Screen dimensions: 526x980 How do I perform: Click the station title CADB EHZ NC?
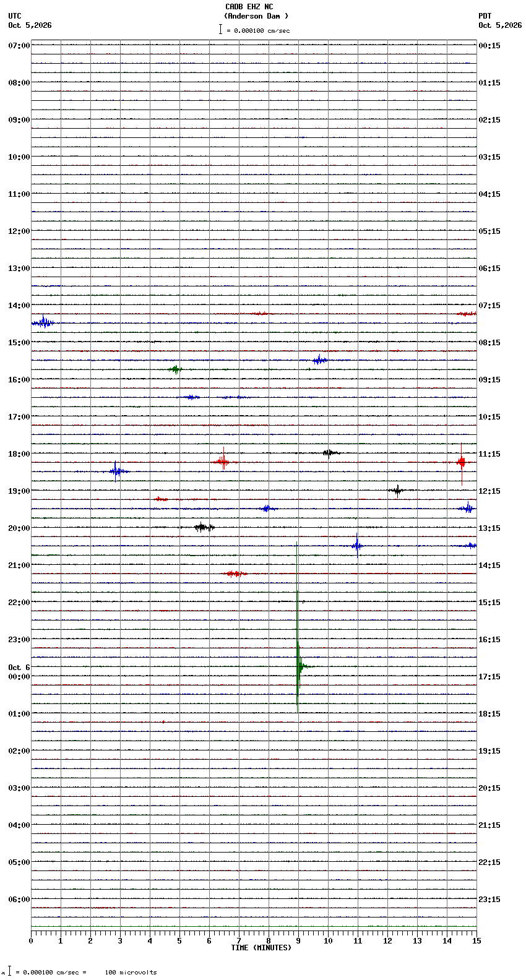point(249,7)
